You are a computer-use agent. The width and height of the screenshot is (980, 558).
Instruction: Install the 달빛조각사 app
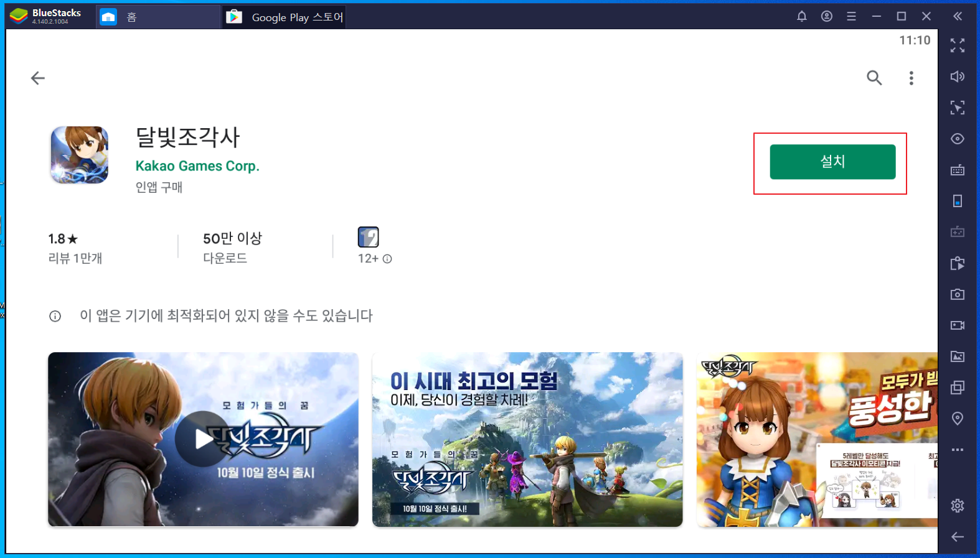pyautogui.click(x=832, y=162)
